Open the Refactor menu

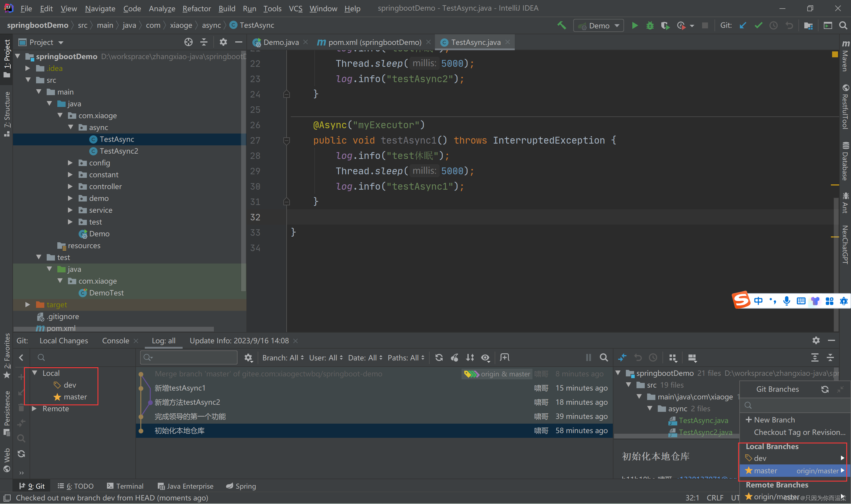[x=196, y=9]
